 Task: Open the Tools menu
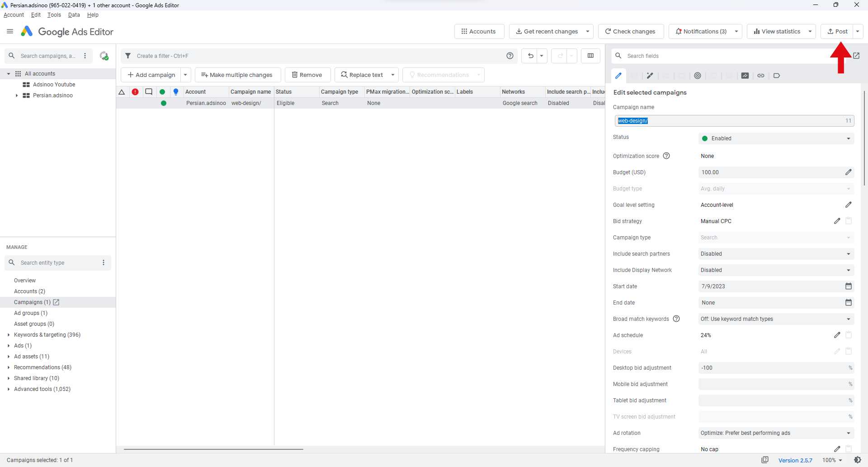click(x=54, y=15)
